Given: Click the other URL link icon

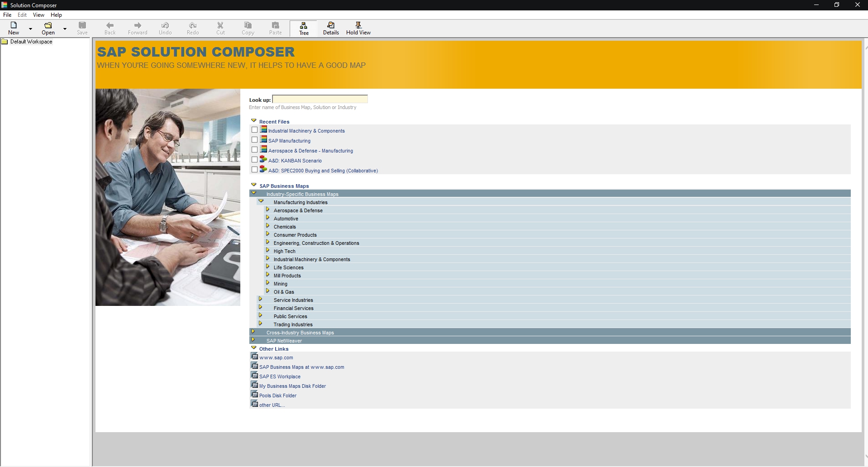Looking at the screenshot, I should point(254,404).
